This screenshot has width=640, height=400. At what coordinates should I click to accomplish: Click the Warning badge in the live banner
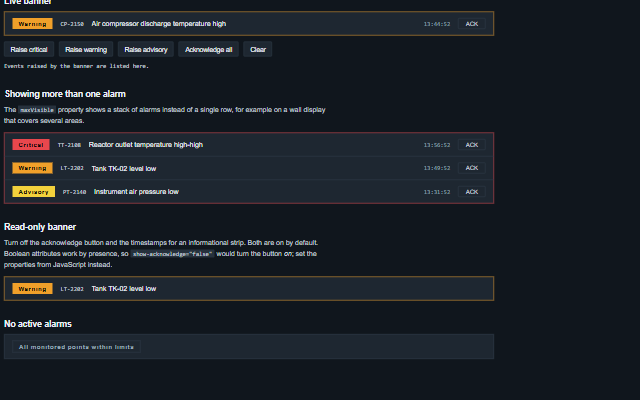tap(32, 24)
